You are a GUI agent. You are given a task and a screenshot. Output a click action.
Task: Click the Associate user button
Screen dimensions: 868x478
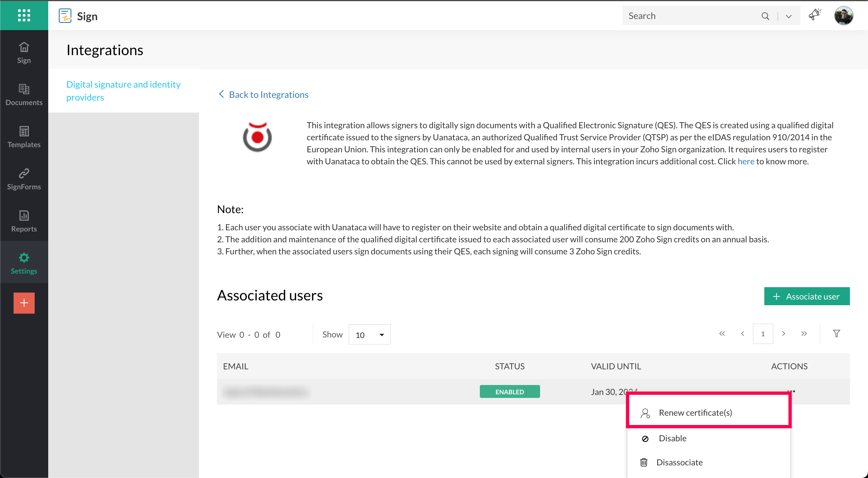coord(807,296)
